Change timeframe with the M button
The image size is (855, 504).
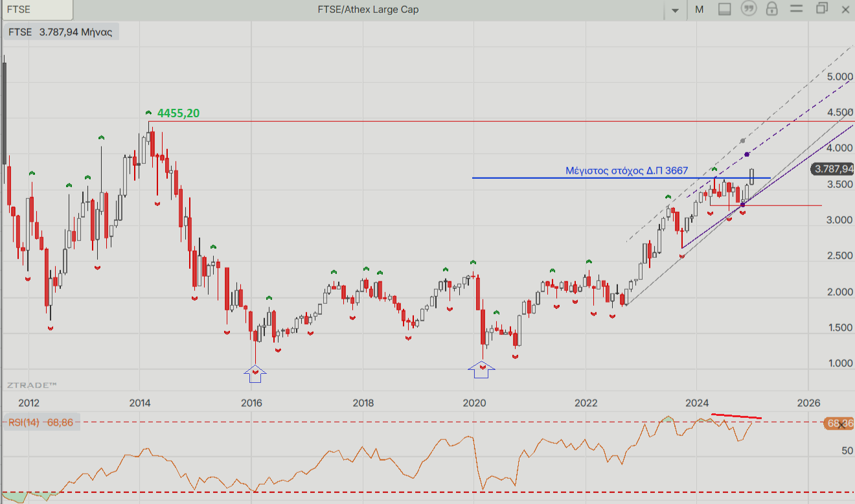coord(700,10)
